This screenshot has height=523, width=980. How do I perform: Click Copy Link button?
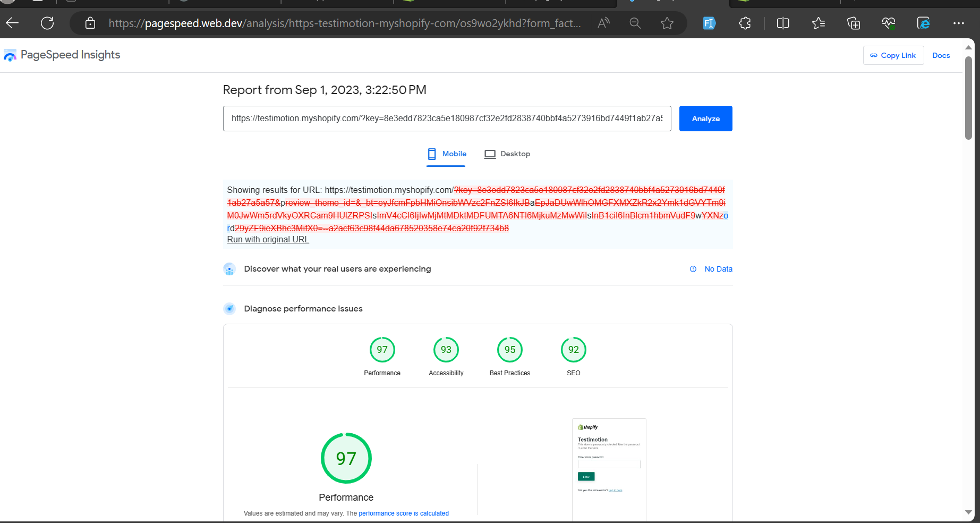click(893, 55)
